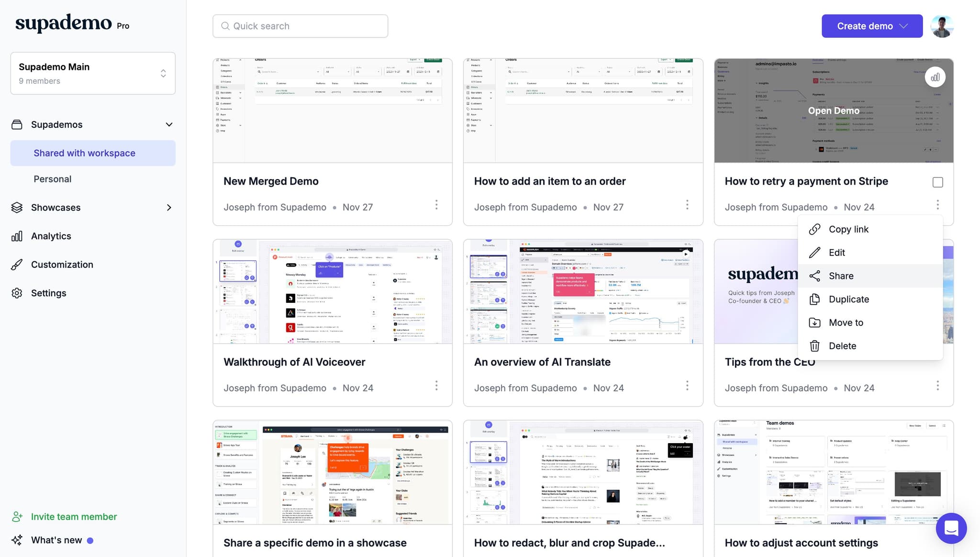The width and height of the screenshot is (980, 557).
Task: Click the Quick search field
Action: click(x=300, y=26)
